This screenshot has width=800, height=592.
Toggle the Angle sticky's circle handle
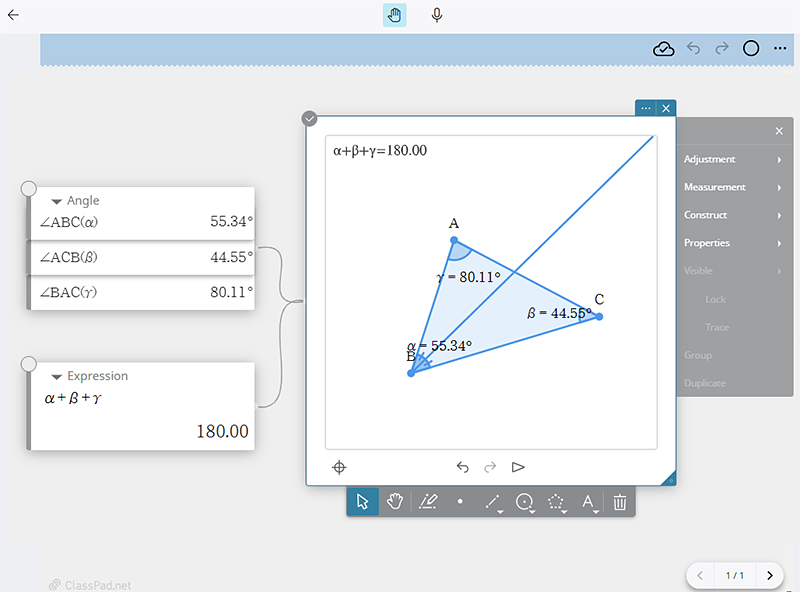29,188
